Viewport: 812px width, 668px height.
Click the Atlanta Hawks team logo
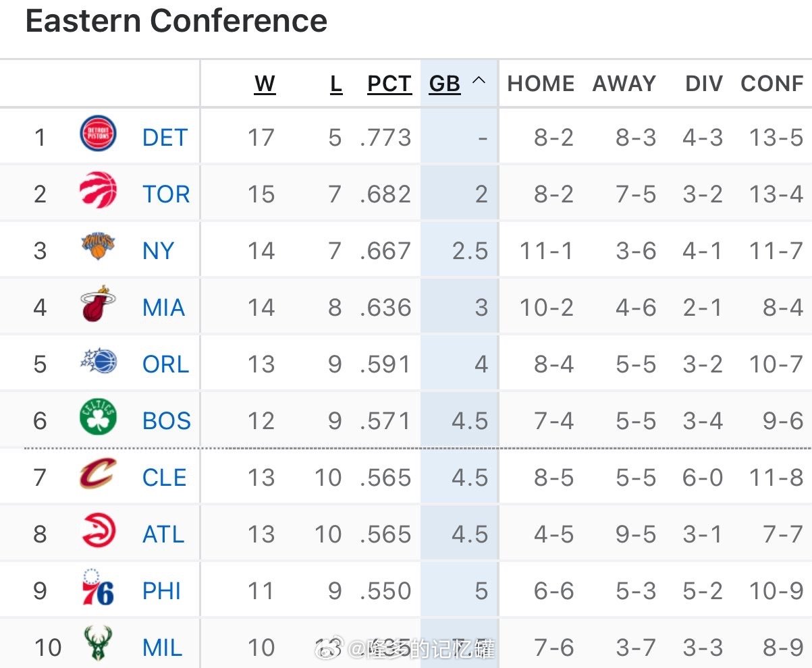(98, 531)
